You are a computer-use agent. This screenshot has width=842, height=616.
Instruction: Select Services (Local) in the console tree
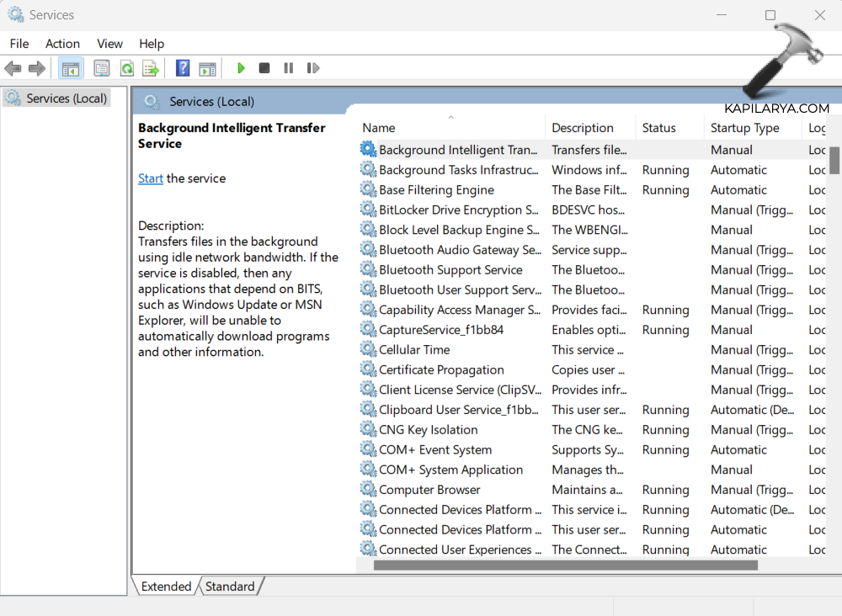click(67, 98)
